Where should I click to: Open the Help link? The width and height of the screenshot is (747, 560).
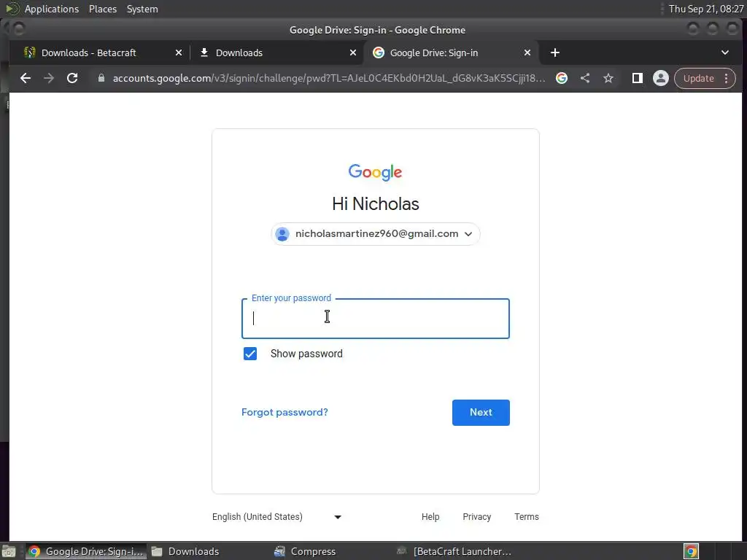(x=430, y=517)
